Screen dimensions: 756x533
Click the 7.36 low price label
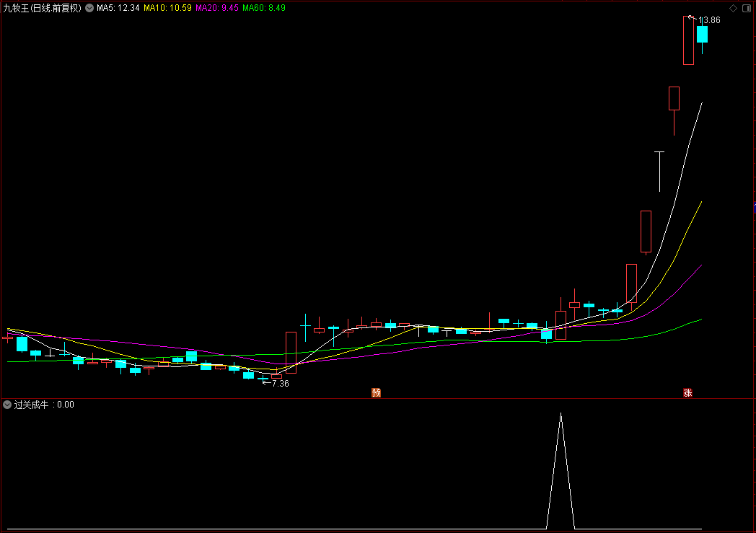click(280, 384)
